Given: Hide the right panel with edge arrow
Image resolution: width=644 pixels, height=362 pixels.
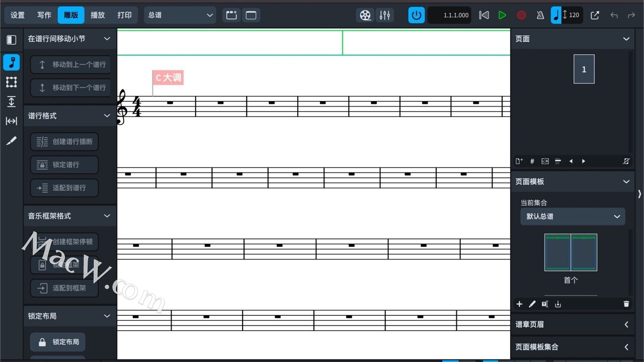Looking at the screenshot, I should [x=639, y=194].
